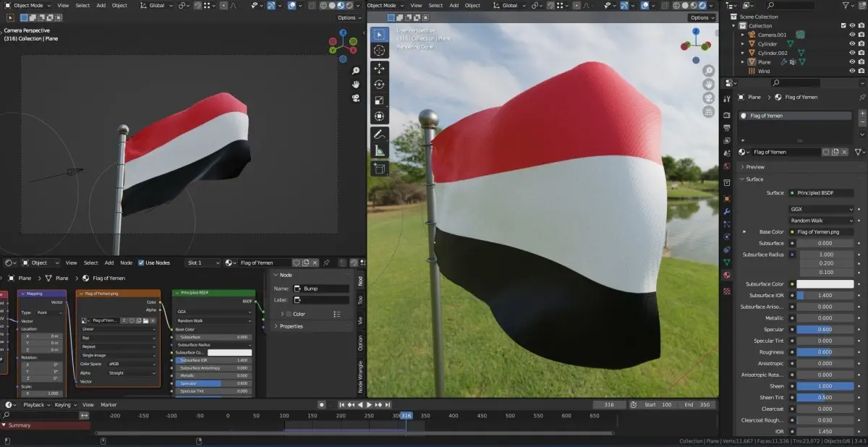Toggle the Color checkbox in Node panel
The width and height of the screenshot is (868, 447).
[289, 314]
